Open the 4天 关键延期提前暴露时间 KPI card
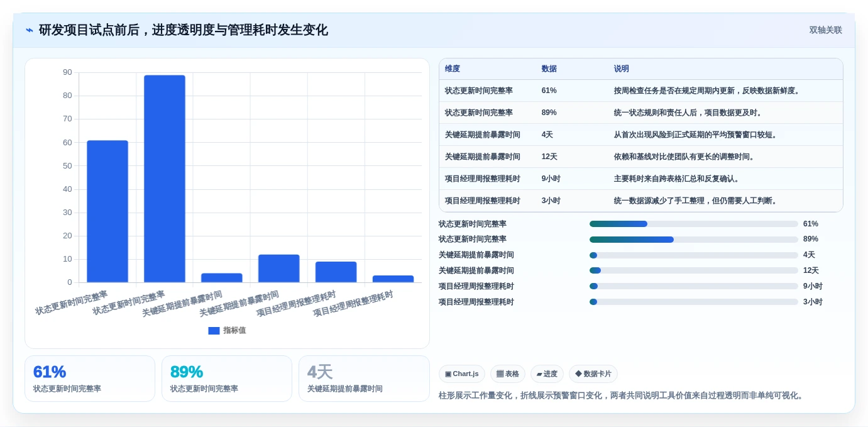The width and height of the screenshot is (868, 427). click(364, 379)
